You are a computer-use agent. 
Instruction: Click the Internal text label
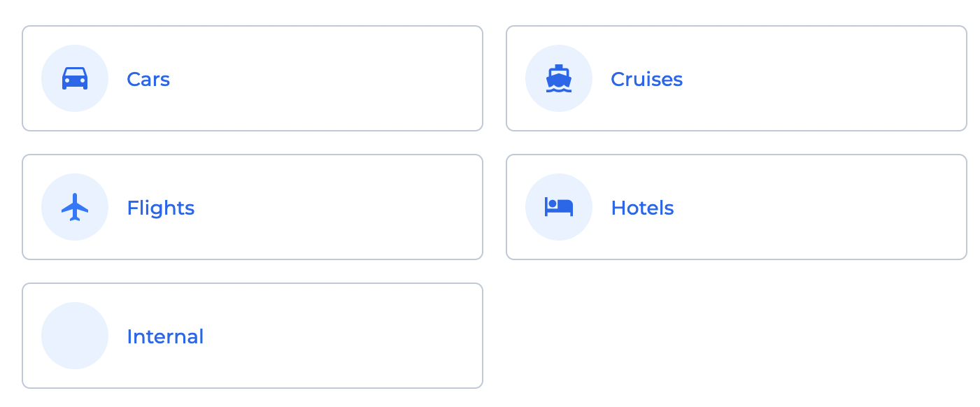[x=165, y=336]
